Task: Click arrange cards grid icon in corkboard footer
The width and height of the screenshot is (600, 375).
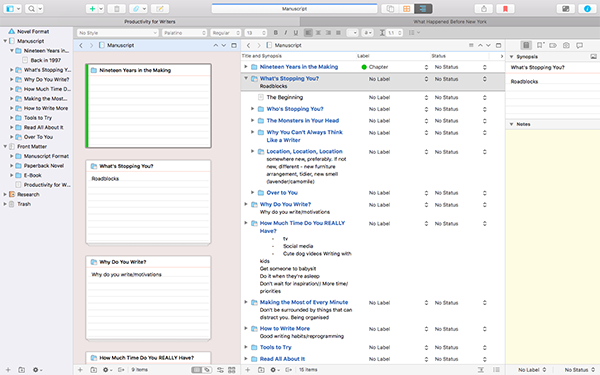Action: tap(232, 370)
